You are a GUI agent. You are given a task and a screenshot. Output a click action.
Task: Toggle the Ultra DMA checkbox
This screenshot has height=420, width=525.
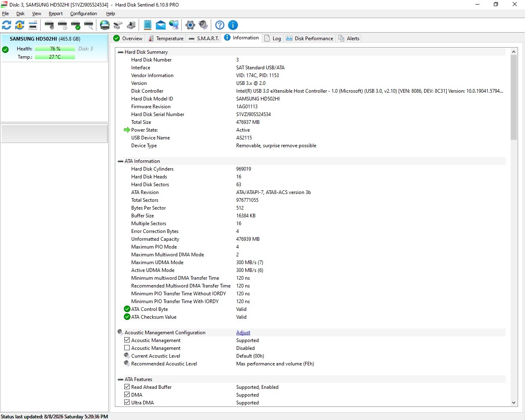pyautogui.click(x=127, y=402)
